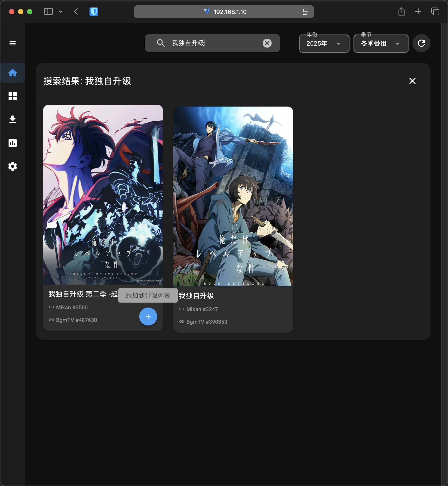448x486 pixels.
Task: Click the 我独自升级 第二季 title text
Action: click(83, 294)
